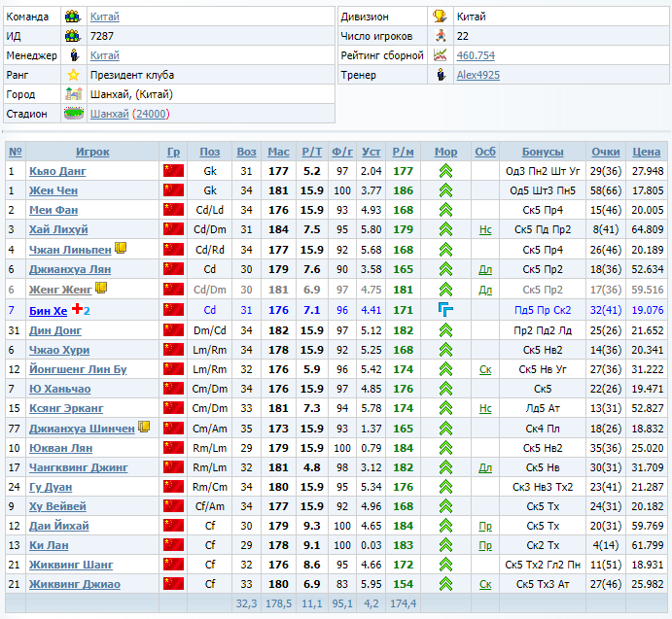Viewport: 672px width, 619px height.
Task: Click the gold trophy icon beside Дивизион
Action: click(x=441, y=17)
